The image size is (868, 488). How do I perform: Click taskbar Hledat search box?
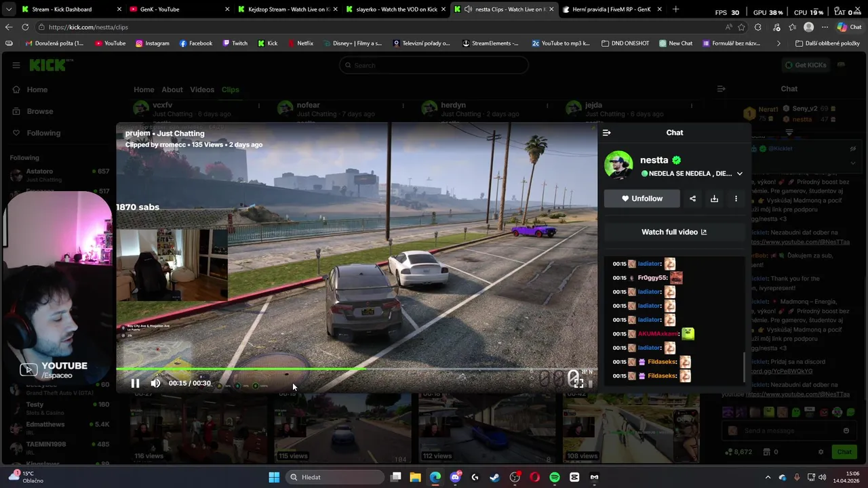coord(334,477)
